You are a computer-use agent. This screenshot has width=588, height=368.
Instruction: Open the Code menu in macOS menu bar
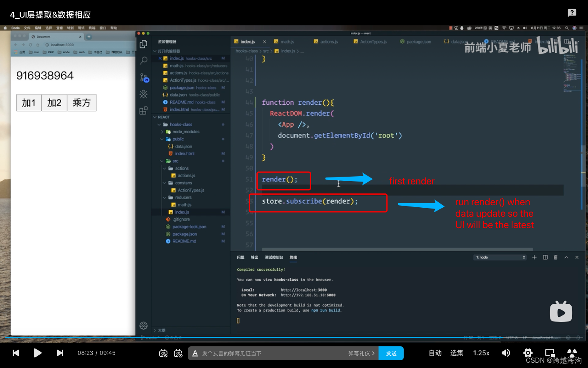pyautogui.click(x=16, y=28)
